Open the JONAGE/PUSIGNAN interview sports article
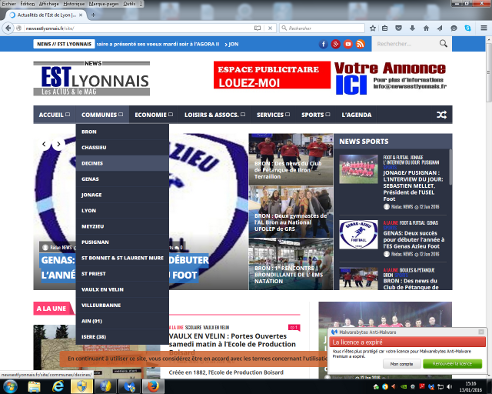 413,186
